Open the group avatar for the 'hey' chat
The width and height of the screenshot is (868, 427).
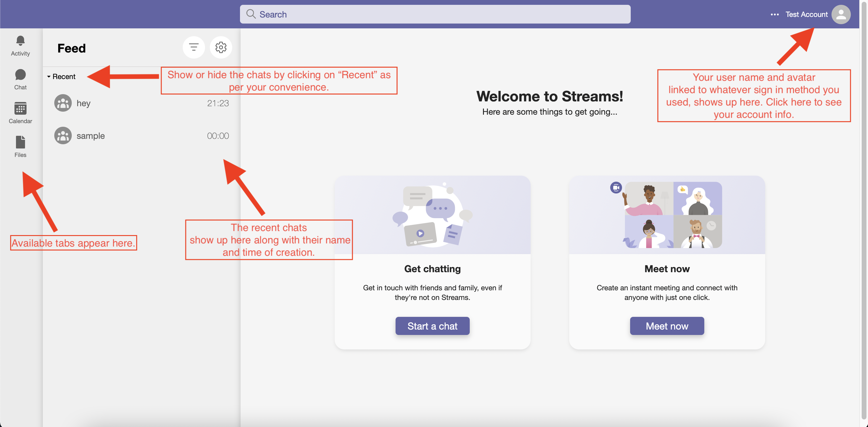point(63,103)
